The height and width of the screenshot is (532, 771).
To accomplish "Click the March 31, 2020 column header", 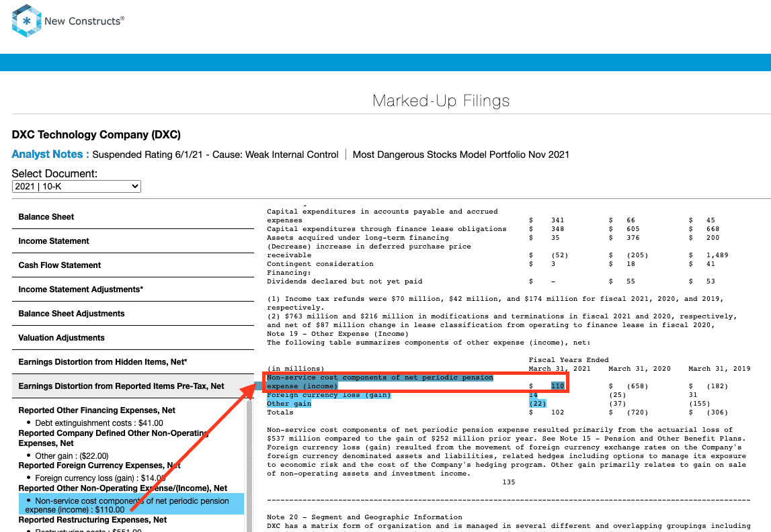I will (639, 369).
